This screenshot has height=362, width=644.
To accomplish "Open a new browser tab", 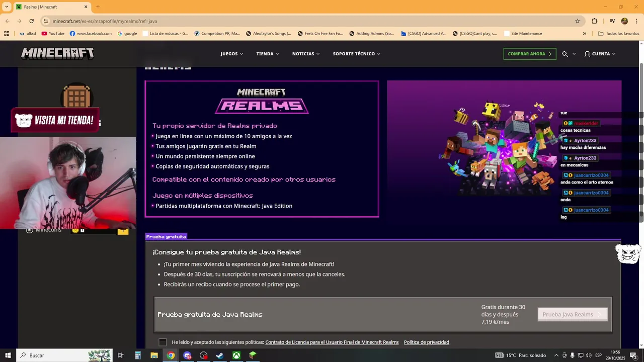I will (x=98, y=7).
